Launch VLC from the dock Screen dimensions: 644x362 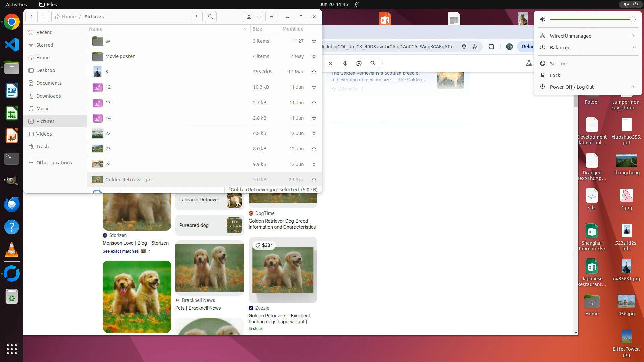(11, 250)
